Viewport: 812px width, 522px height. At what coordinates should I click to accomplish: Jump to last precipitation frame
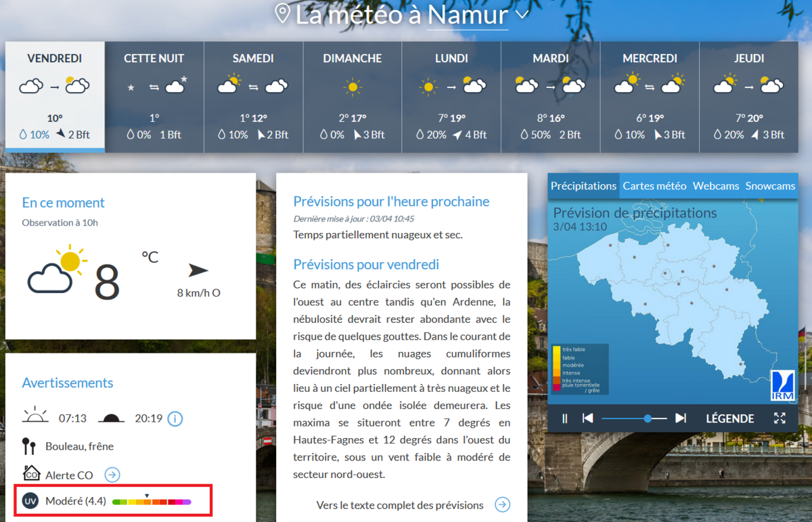[x=681, y=418]
